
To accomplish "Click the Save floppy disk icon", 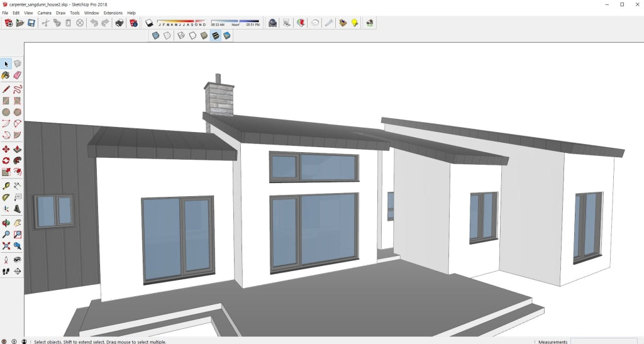I will coord(31,23).
